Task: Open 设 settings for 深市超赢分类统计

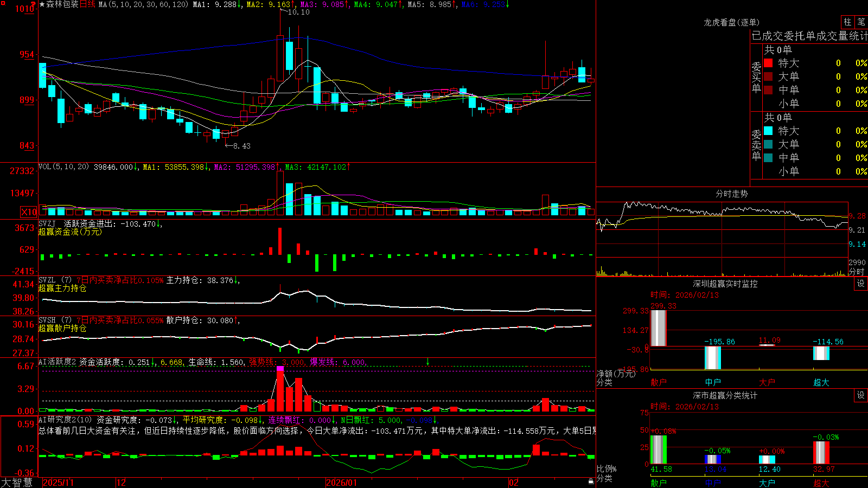Action: coord(861,395)
